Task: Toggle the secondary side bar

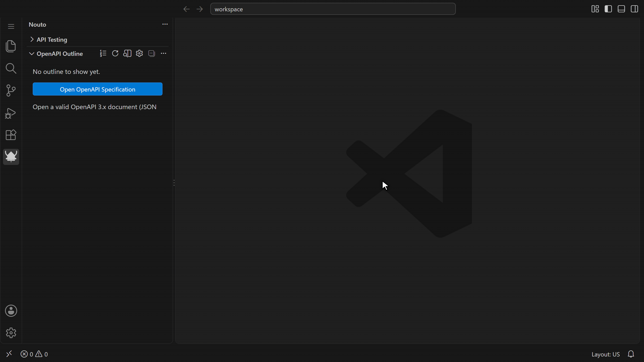Action: (634, 9)
